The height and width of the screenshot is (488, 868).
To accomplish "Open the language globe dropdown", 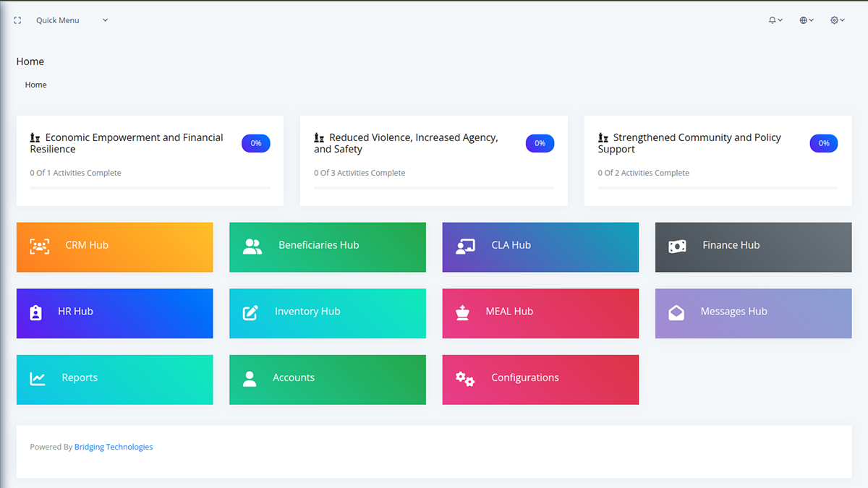I will 806,20.
